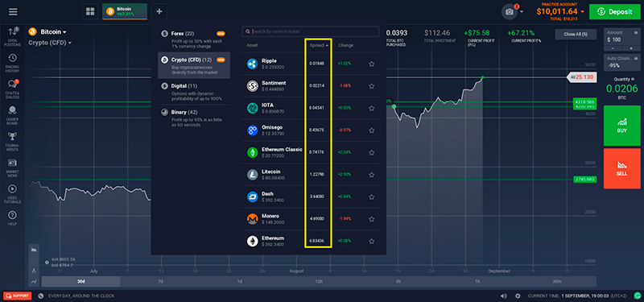Open the Leader Board sidebar icon
Screen dimensions: 644x302
click(12, 115)
